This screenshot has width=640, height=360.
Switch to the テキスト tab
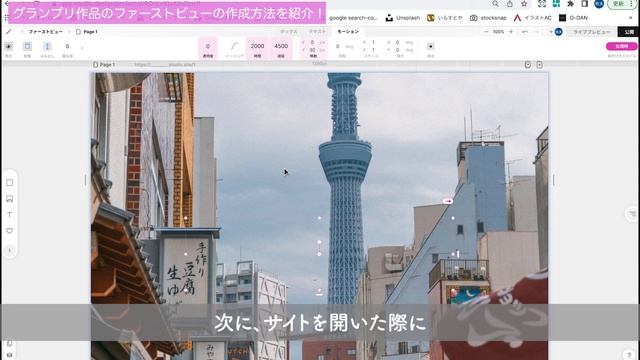pos(317,31)
